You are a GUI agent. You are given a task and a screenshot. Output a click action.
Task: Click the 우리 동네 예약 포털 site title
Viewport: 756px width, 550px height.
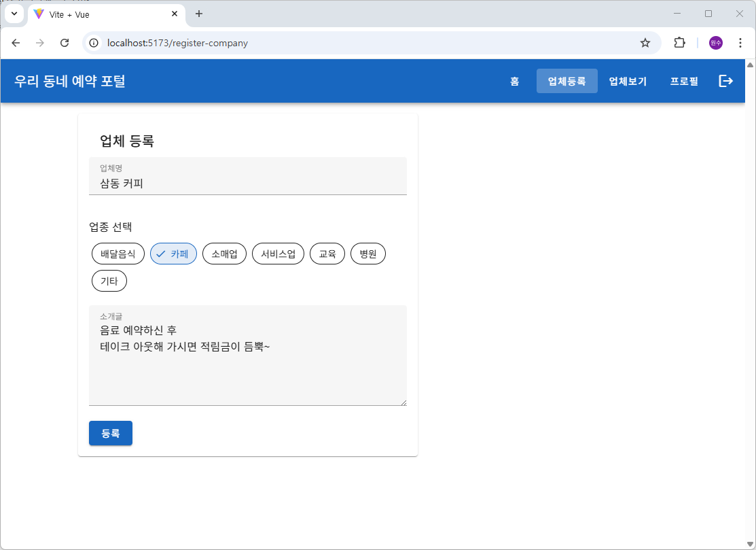coord(70,81)
